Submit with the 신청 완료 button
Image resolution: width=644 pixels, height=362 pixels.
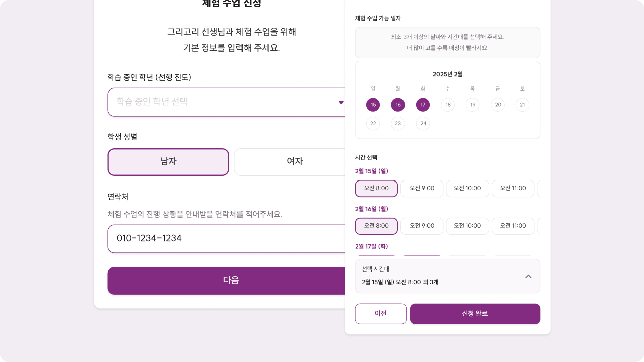(475, 314)
